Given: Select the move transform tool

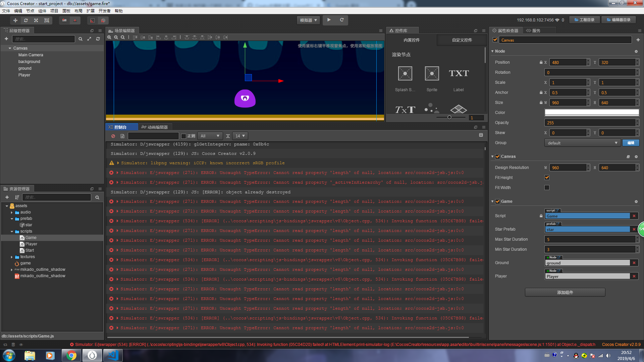Looking at the screenshot, I should (x=15, y=20).
